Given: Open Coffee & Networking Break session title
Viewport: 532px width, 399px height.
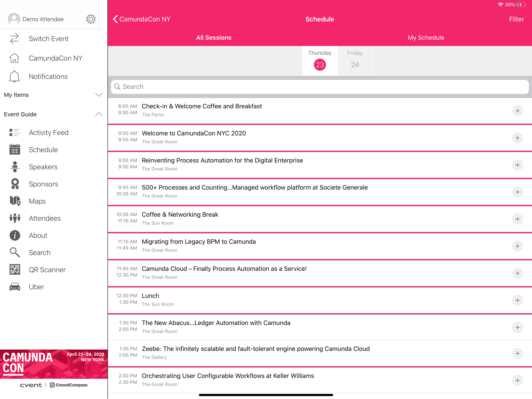Looking at the screenshot, I should pos(180,215).
